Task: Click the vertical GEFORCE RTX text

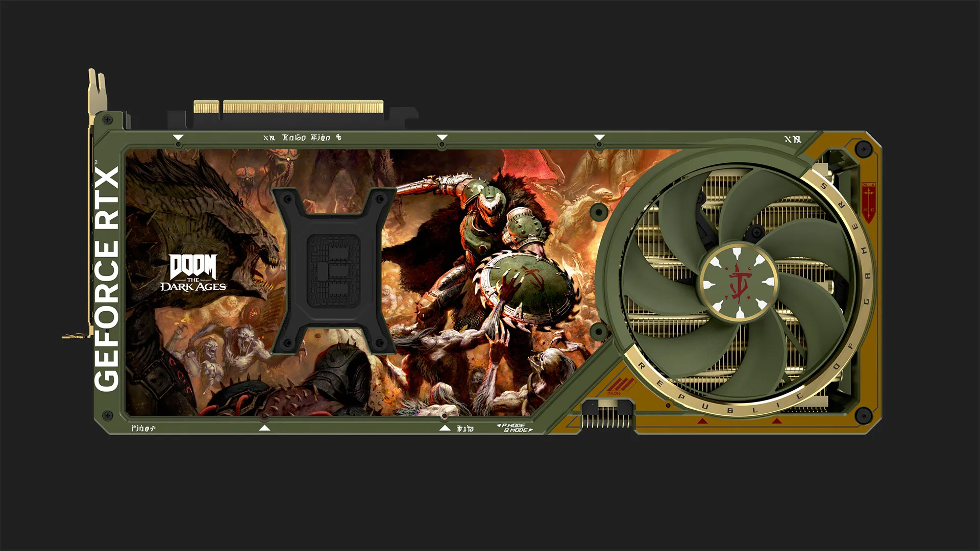Action: click(107, 279)
